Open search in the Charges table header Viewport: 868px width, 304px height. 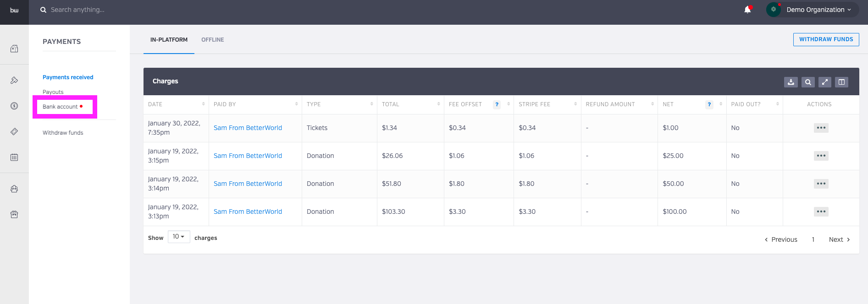pos(808,82)
